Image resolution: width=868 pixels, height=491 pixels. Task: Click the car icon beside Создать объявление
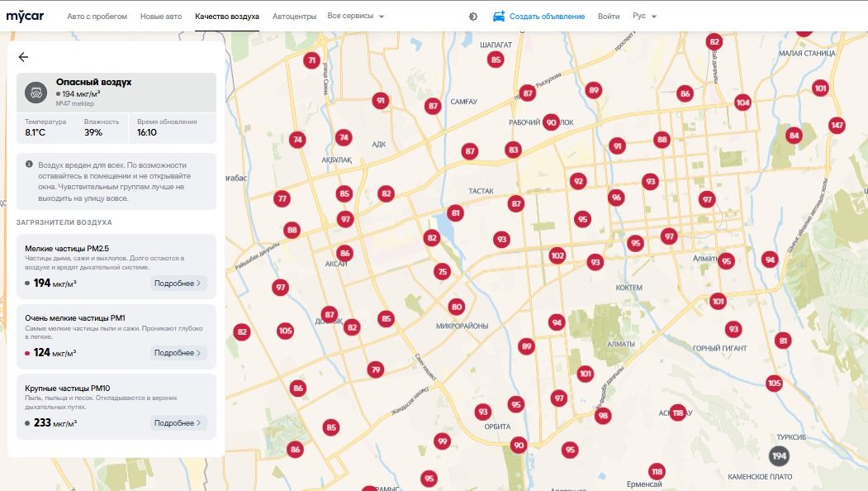click(x=499, y=16)
